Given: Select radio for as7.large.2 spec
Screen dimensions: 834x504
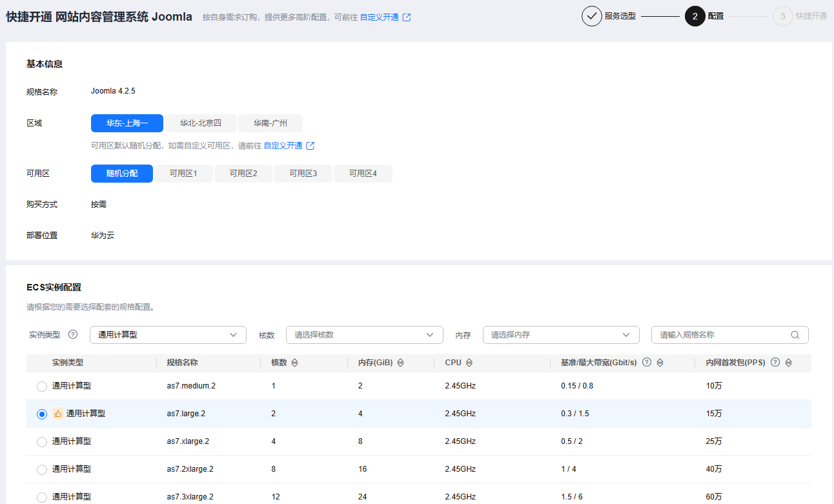Looking at the screenshot, I should point(42,414).
